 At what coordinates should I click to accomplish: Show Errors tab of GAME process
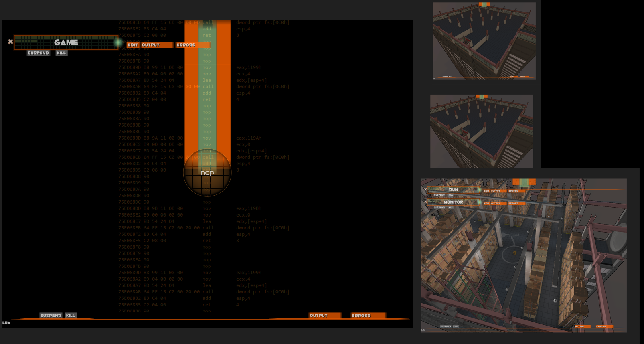click(x=186, y=45)
